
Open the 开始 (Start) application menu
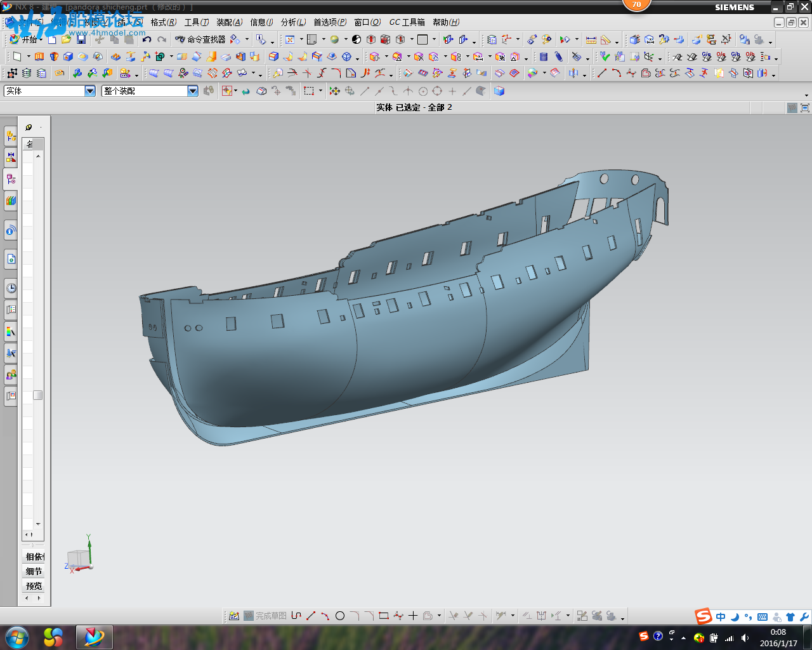[26, 39]
